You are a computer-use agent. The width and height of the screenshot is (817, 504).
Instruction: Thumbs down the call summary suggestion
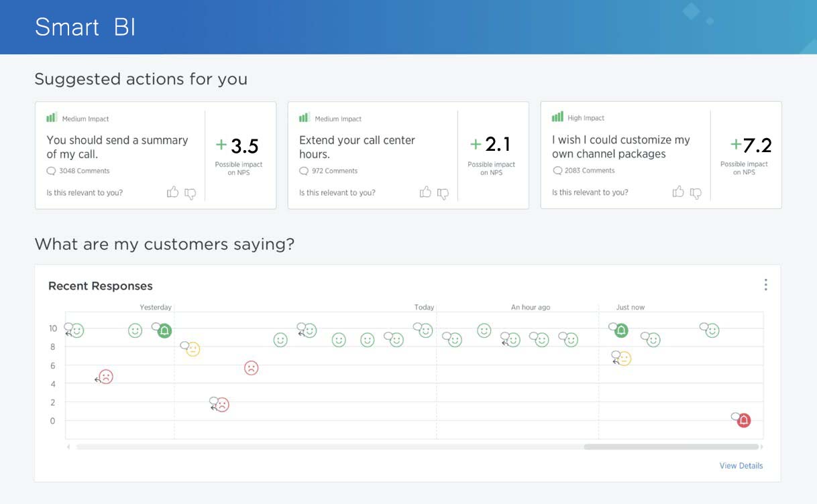(190, 194)
